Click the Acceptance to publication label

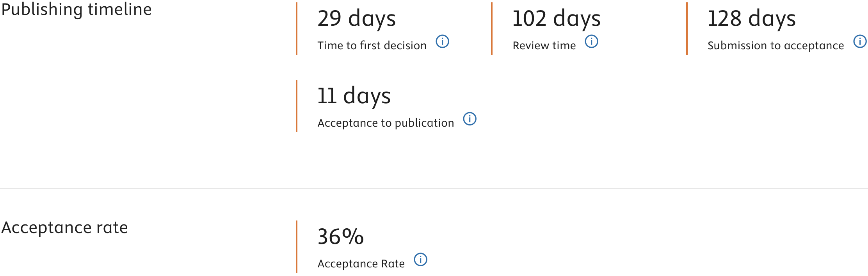coord(386,123)
